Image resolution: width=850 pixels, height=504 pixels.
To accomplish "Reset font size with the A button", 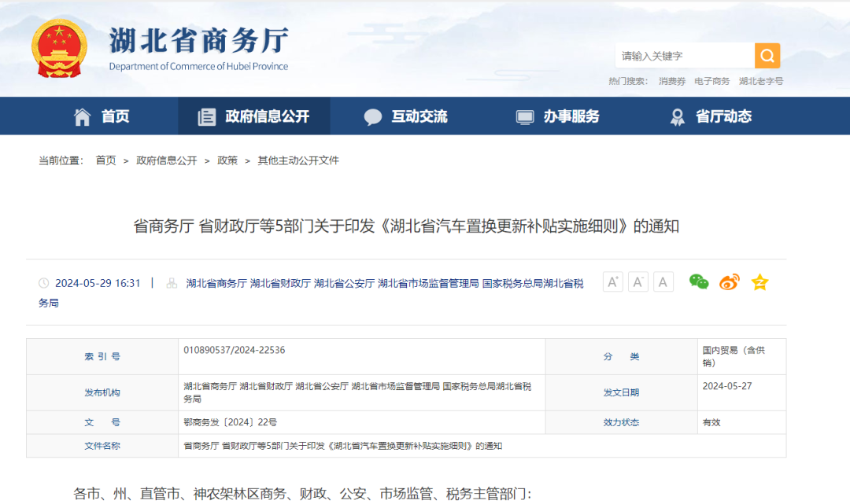I will (663, 281).
